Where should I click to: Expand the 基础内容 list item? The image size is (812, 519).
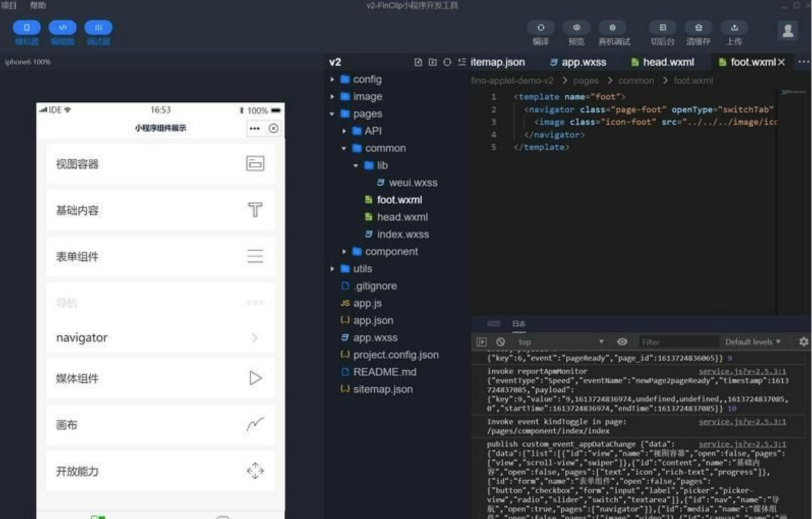pyautogui.click(x=160, y=210)
